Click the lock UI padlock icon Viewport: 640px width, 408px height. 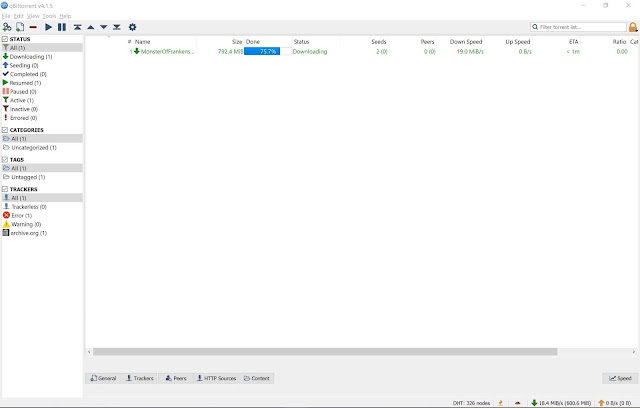633,27
